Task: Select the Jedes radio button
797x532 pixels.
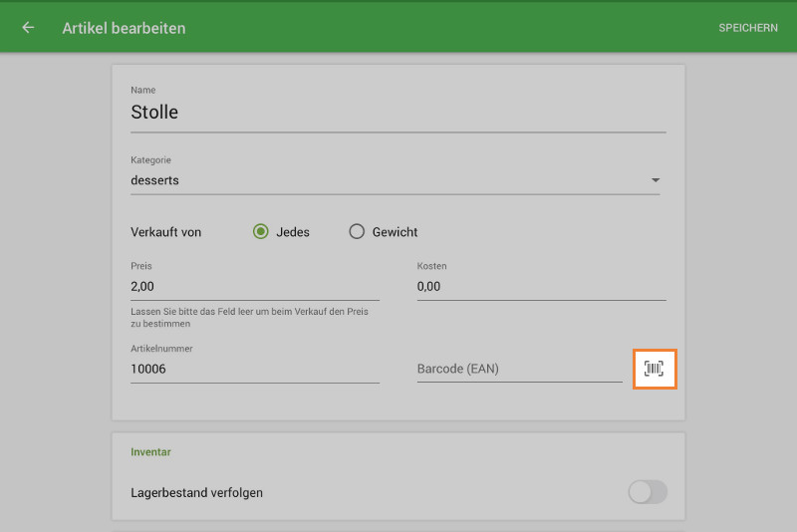Action: 261,232
